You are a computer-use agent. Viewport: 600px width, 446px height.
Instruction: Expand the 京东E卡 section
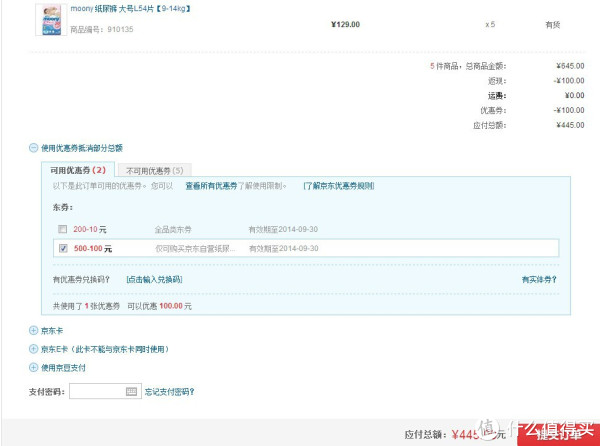coord(33,349)
